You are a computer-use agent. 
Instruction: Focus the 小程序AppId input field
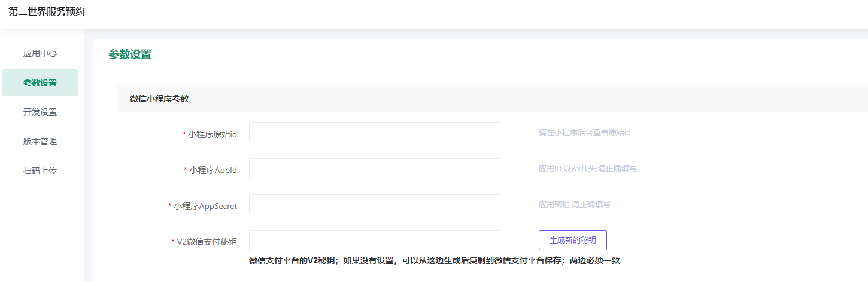375,168
